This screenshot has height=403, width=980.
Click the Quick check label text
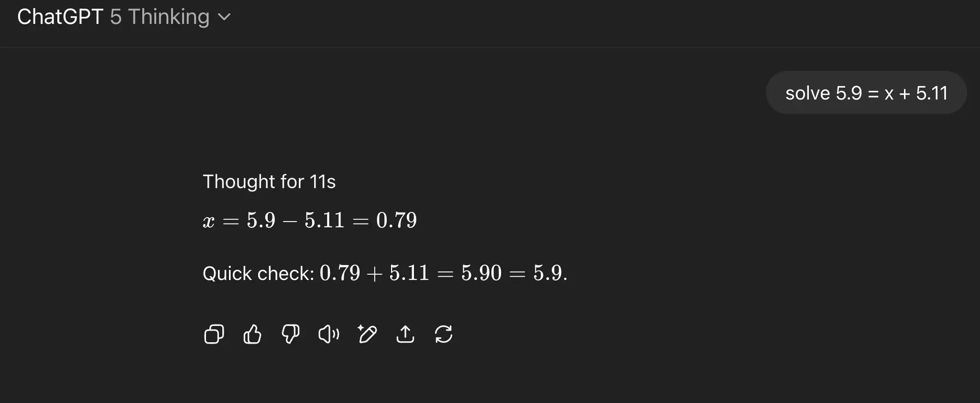258,274
